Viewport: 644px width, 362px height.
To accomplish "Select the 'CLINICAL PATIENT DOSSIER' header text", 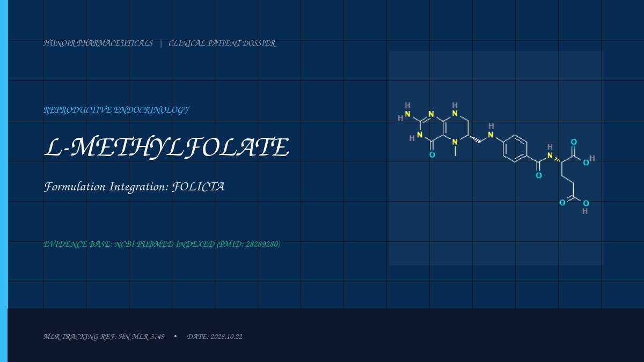I will (x=222, y=43).
